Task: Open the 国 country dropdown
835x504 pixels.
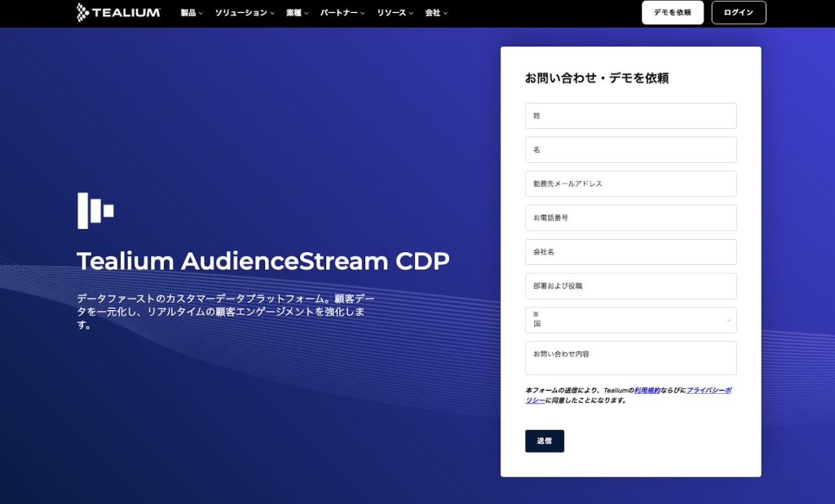Action: coord(630,321)
